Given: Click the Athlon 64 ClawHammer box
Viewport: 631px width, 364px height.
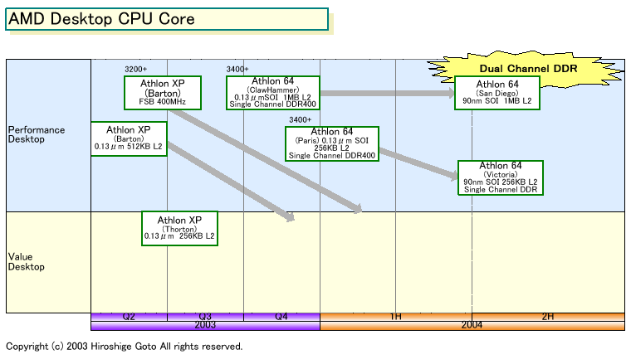Looking at the screenshot, I should click(x=273, y=93).
